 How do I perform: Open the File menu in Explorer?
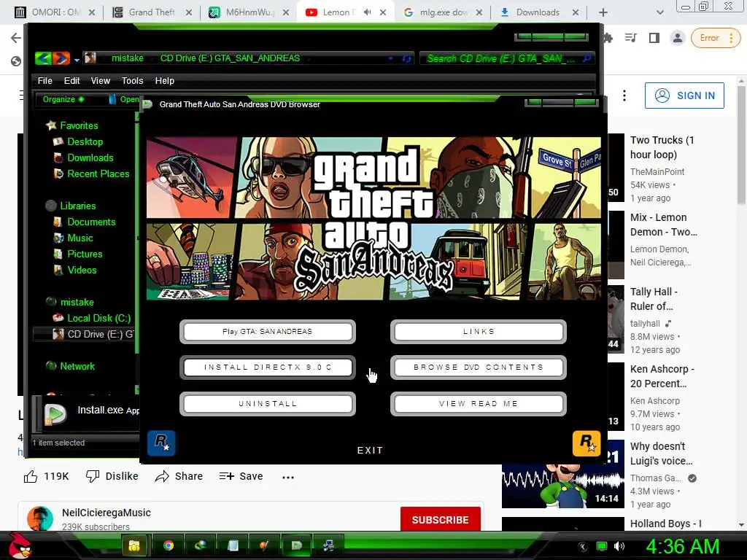44,80
